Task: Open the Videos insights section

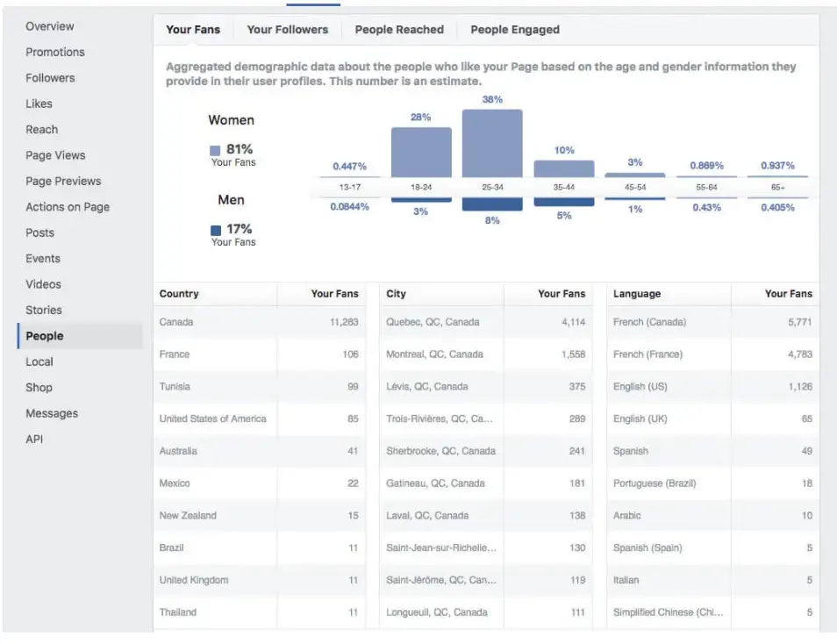Action: click(x=44, y=284)
